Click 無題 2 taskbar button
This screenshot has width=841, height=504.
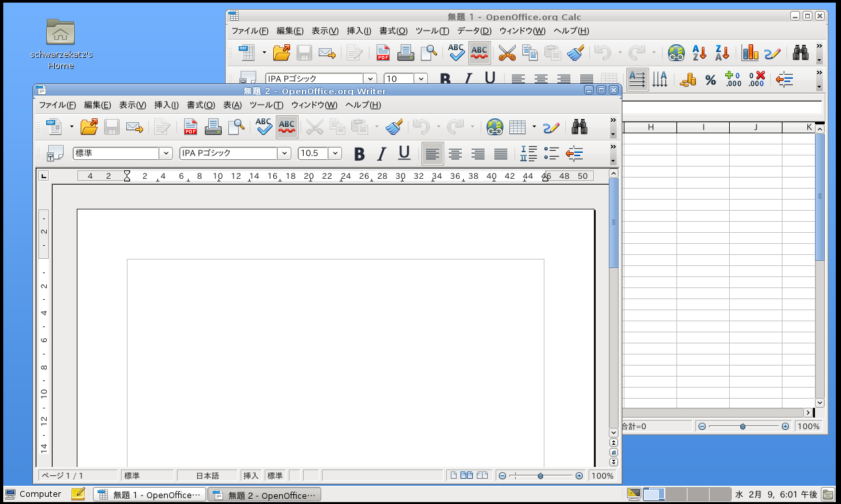pos(265,495)
